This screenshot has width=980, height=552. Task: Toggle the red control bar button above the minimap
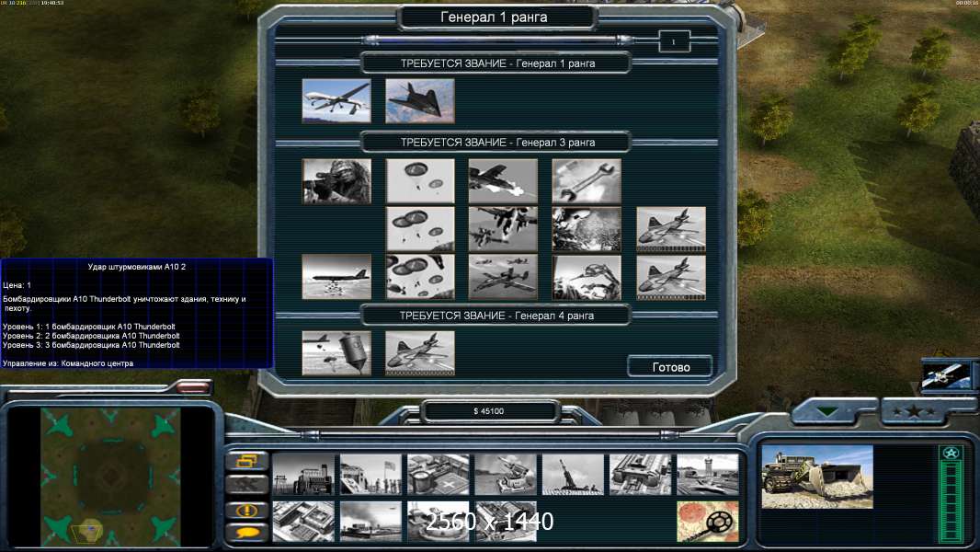tap(193, 387)
